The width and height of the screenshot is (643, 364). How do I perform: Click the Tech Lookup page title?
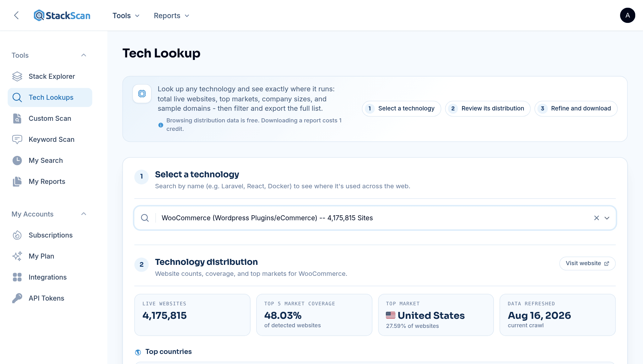[x=161, y=53]
